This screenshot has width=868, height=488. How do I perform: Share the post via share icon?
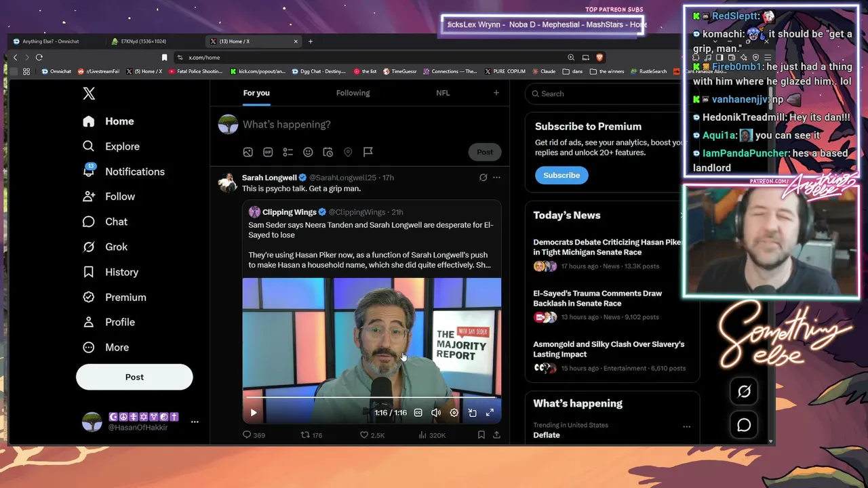coord(496,434)
